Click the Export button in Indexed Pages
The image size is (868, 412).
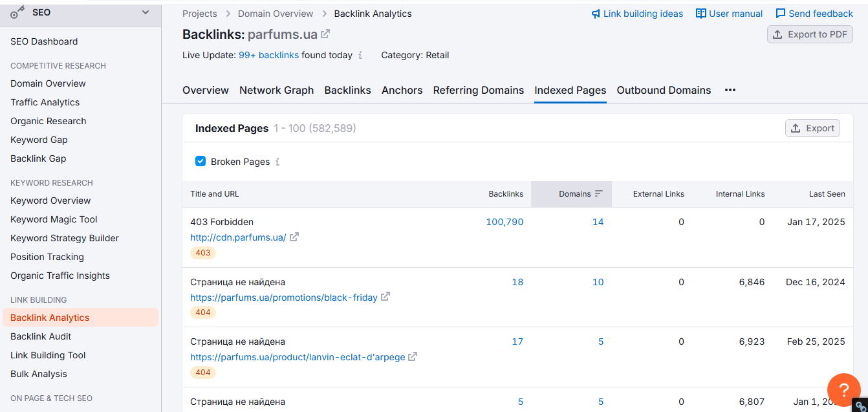pos(812,128)
